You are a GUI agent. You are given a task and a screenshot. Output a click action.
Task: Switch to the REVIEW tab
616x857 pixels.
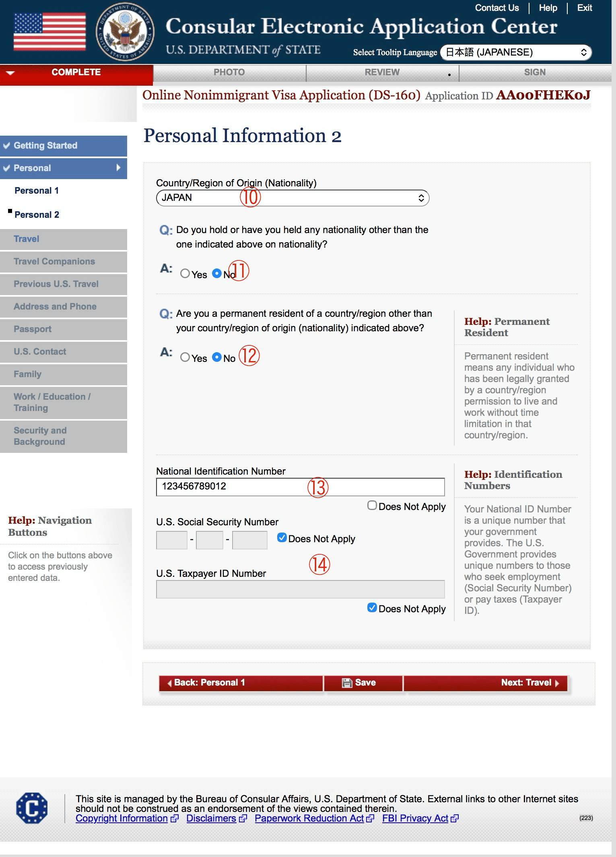pyautogui.click(x=382, y=73)
